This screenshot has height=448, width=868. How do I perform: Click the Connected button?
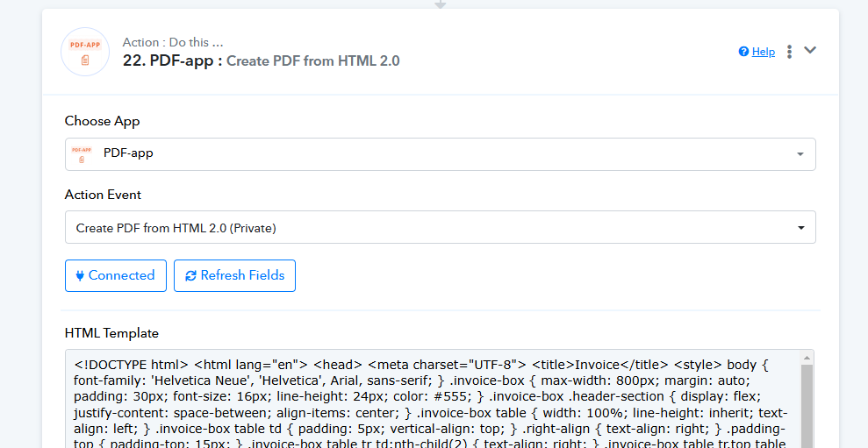[116, 275]
